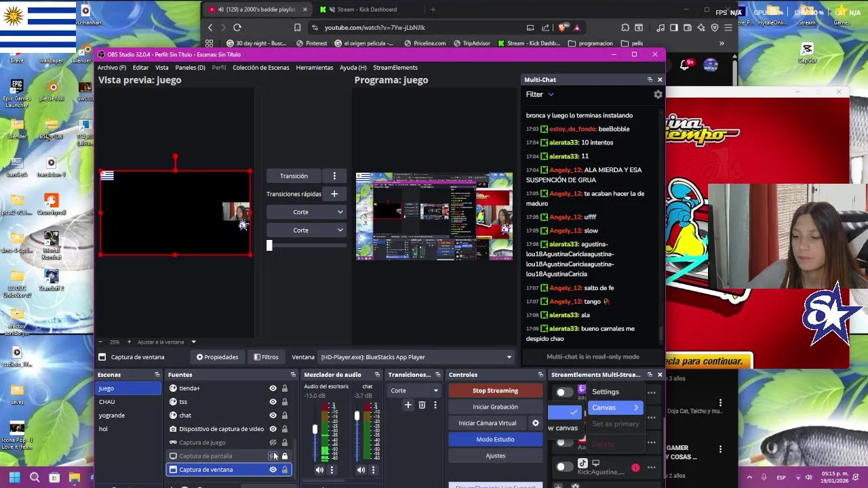Expand Canvas submenu in output menu
Viewport: 868px width, 488px height.
(615, 407)
